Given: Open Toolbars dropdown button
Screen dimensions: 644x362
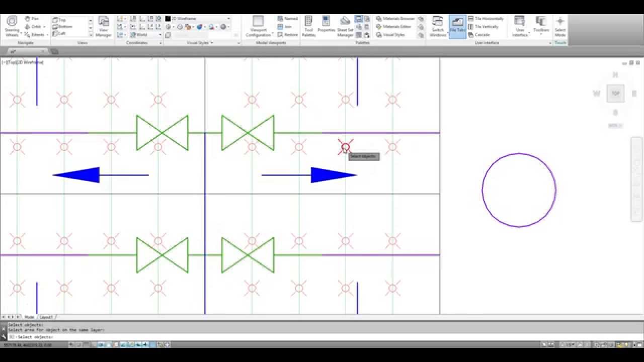Looking at the screenshot, I should point(541,26).
